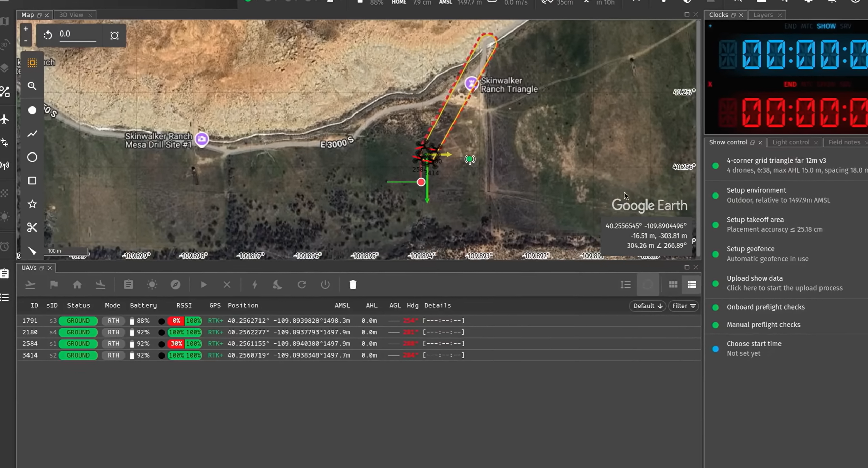Click Skinwalker Ranch Triangle map marker

(x=471, y=83)
